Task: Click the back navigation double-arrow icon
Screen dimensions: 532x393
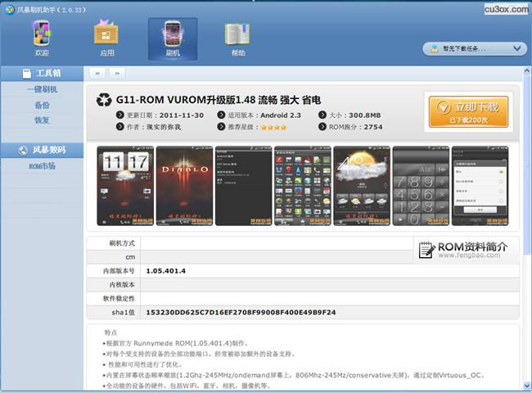Action: 97,73
